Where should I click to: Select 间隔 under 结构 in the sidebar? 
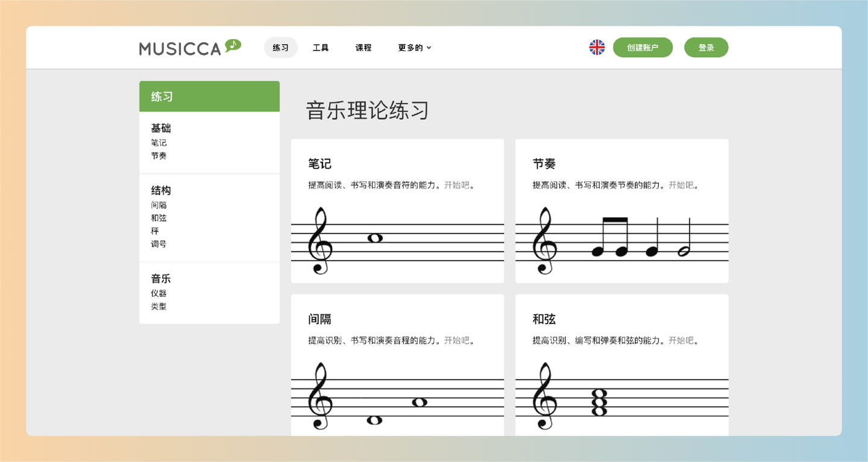pyautogui.click(x=159, y=205)
